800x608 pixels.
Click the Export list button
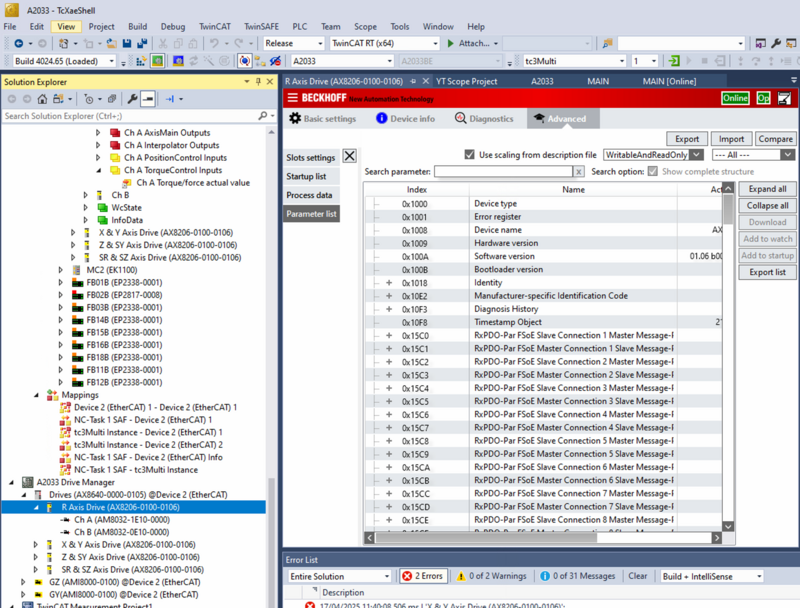[x=767, y=272]
